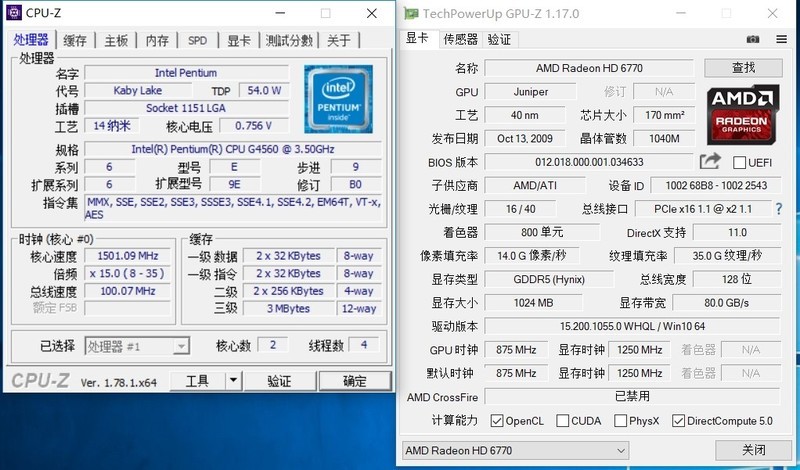Minimize the CPU-Z window
Image resolution: width=800 pixels, height=470 pixels.
point(280,13)
